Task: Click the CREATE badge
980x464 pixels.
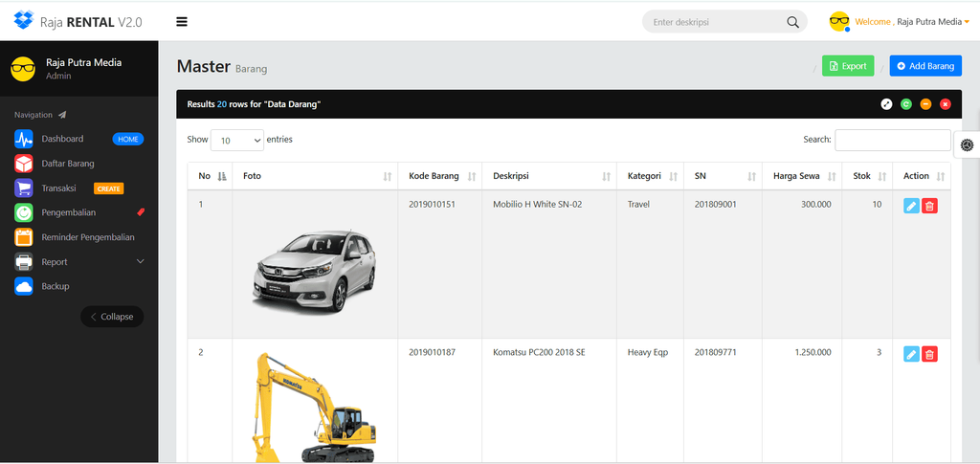Action: click(x=109, y=188)
